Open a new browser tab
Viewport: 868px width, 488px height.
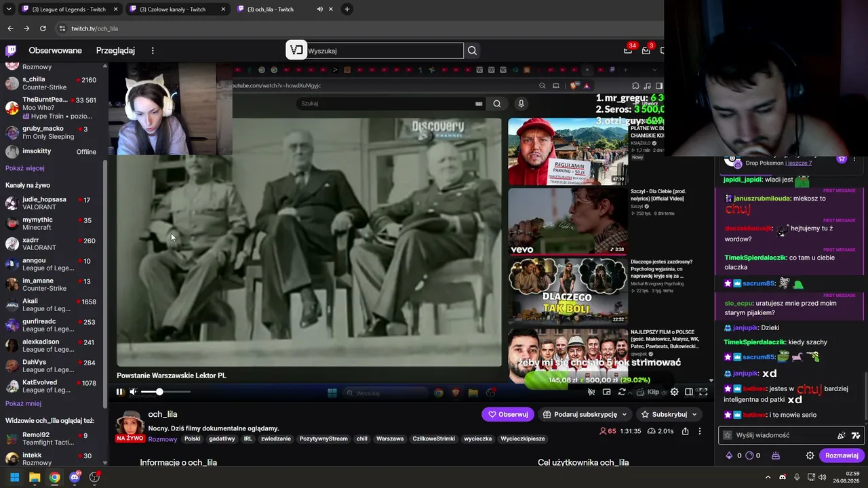click(x=347, y=9)
